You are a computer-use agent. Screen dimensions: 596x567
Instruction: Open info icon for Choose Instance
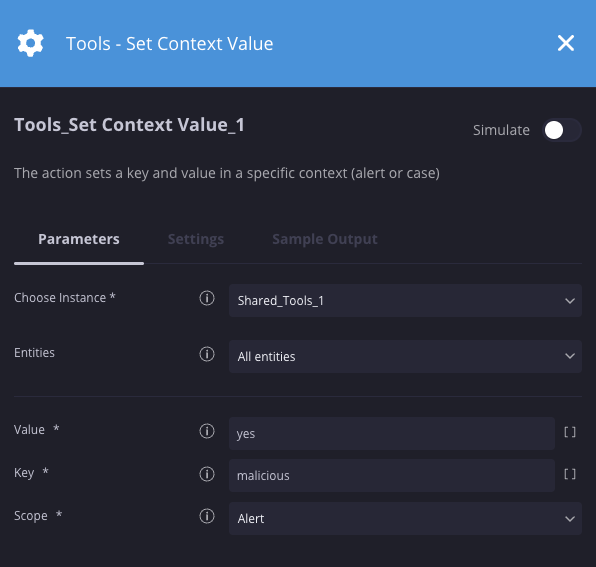click(x=207, y=298)
